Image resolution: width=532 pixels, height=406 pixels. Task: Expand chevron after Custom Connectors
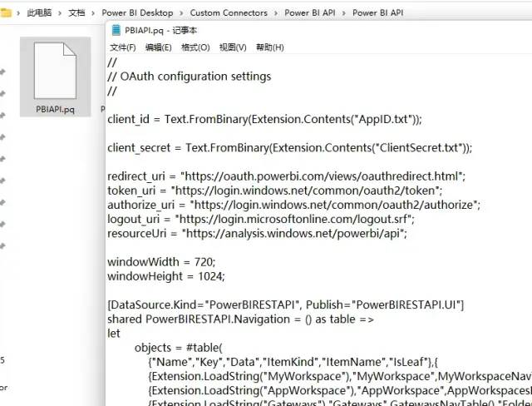coord(276,13)
